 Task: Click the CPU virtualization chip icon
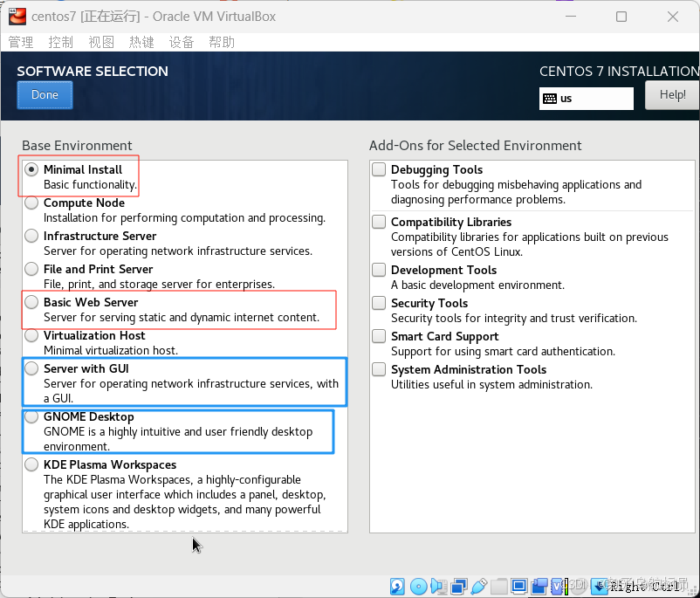pyautogui.click(x=558, y=586)
